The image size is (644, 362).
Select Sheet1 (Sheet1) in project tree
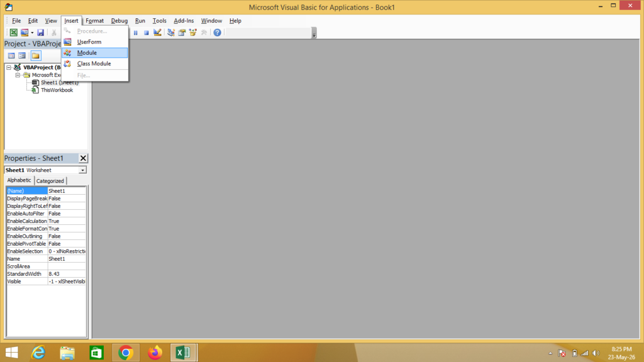[60, 82]
